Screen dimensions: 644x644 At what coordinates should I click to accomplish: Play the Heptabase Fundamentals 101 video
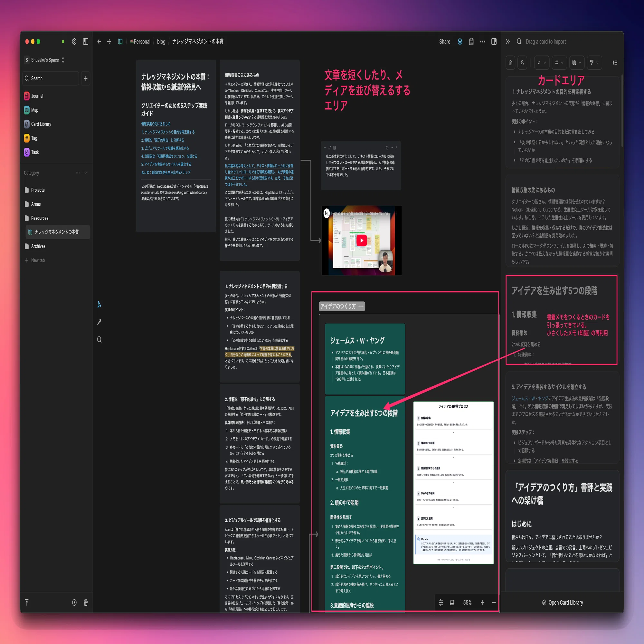pyautogui.click(x=362, y=240)
